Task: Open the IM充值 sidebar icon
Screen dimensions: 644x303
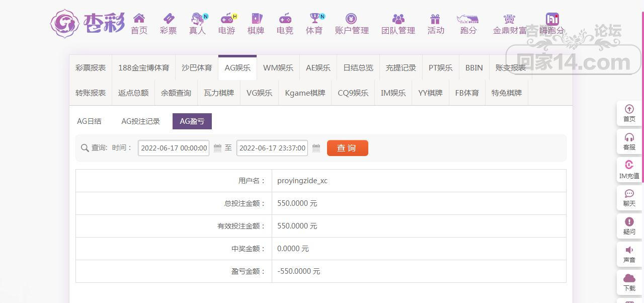Action: tap(629, 165)
